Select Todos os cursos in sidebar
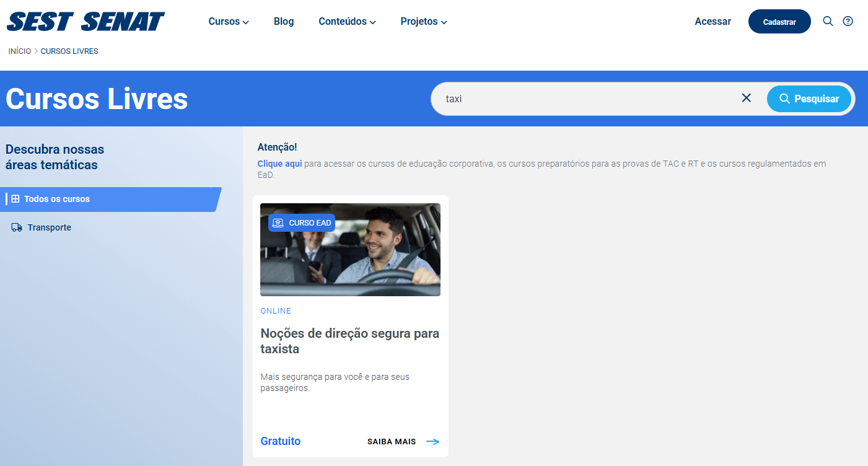The height and width of the screenshot is (466, 868). pos(57,199)
